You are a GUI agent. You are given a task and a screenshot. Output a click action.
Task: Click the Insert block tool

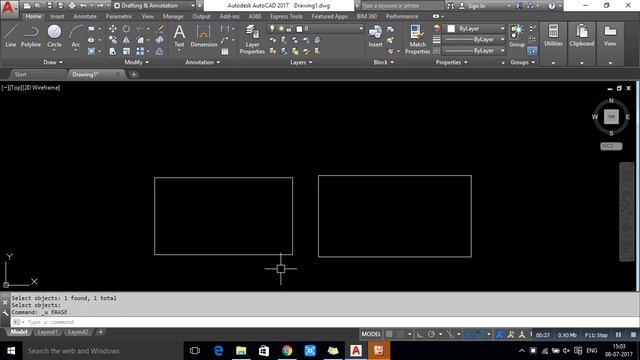click(375, 36)
